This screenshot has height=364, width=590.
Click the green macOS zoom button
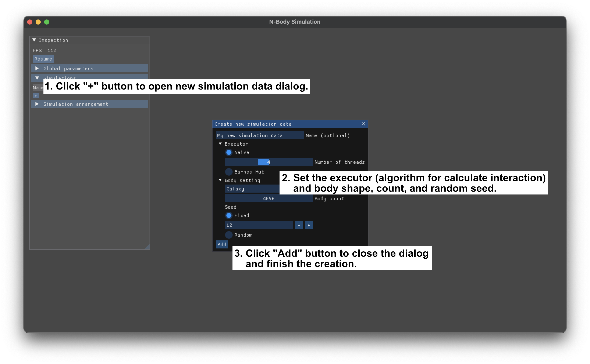tap(47, 22)
